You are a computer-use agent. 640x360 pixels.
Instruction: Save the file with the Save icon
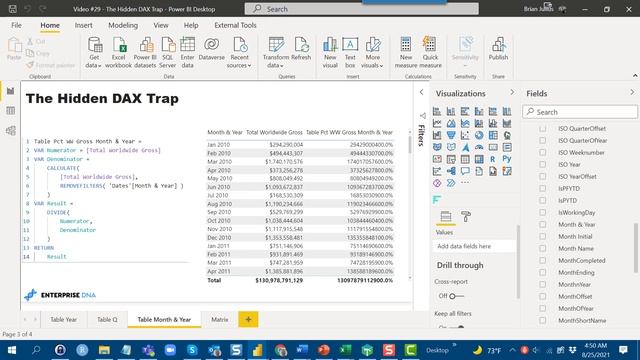point(13,9)
